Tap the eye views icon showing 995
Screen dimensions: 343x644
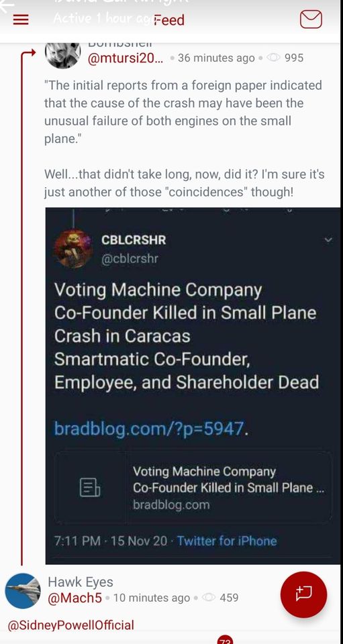273,58
